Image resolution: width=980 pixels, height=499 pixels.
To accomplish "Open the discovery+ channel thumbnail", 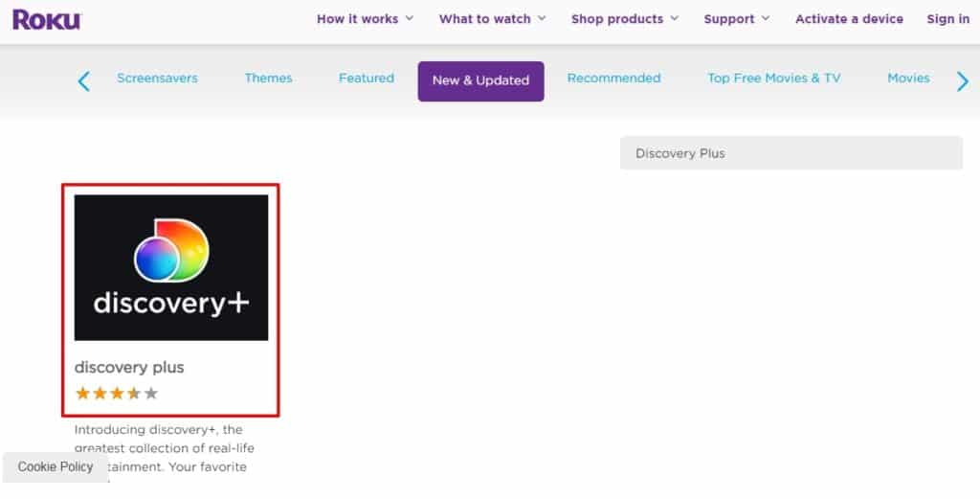I will pyautogui.click(x=171, y=267).
